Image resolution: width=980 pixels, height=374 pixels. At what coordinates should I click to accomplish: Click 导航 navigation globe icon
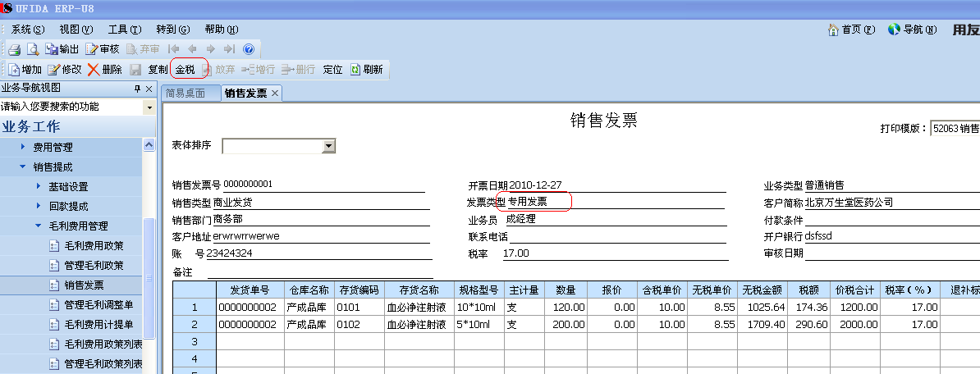(912, 30)
